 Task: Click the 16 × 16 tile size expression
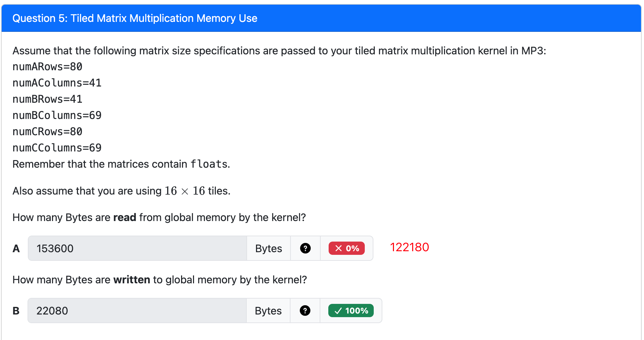tap(185, 191)
